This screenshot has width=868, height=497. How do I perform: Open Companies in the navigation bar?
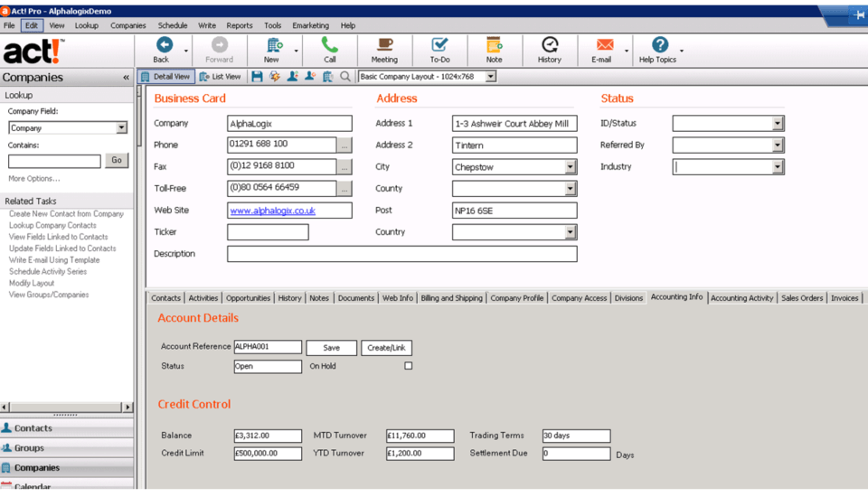point(66,468)
